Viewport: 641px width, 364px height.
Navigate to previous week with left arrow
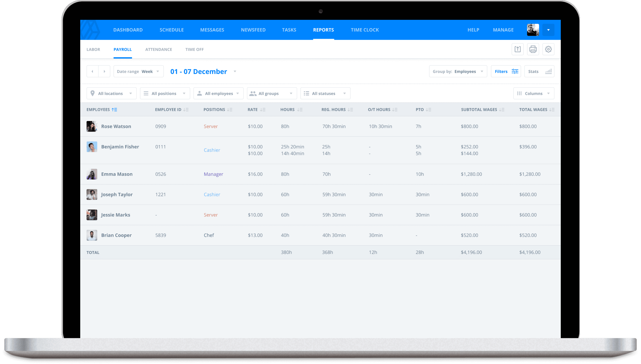[92, 71]
